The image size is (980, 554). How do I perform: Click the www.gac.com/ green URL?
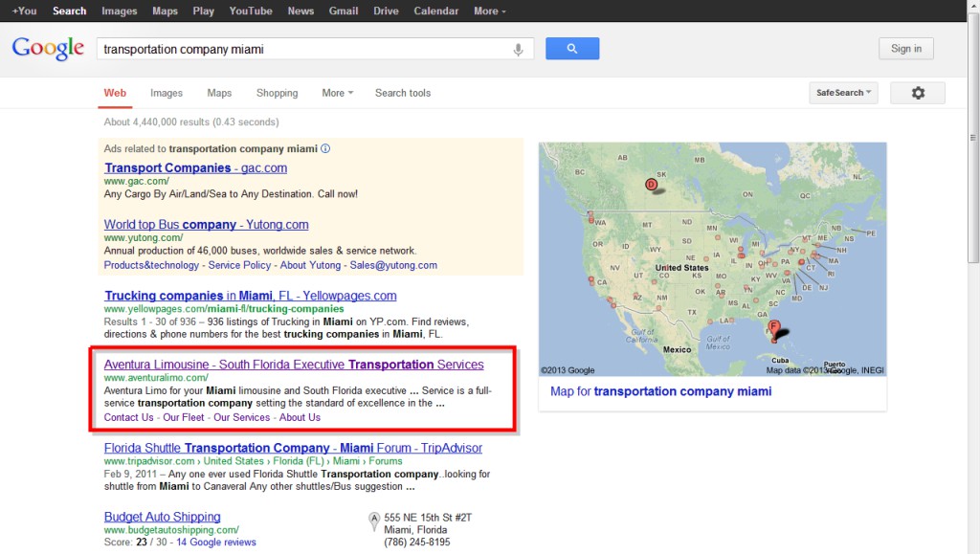(x=136, y=181)
